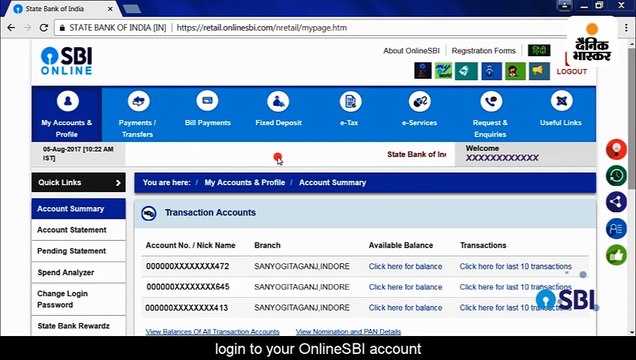
Task: Open the Bill Payments icon
Action: pos(207,101)
